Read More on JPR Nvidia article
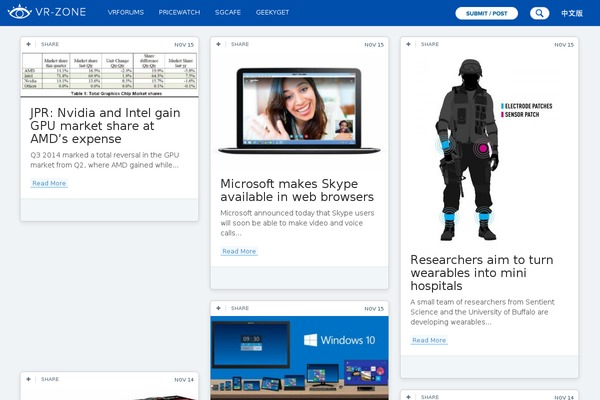600x400 pixels. coord(49,183)
